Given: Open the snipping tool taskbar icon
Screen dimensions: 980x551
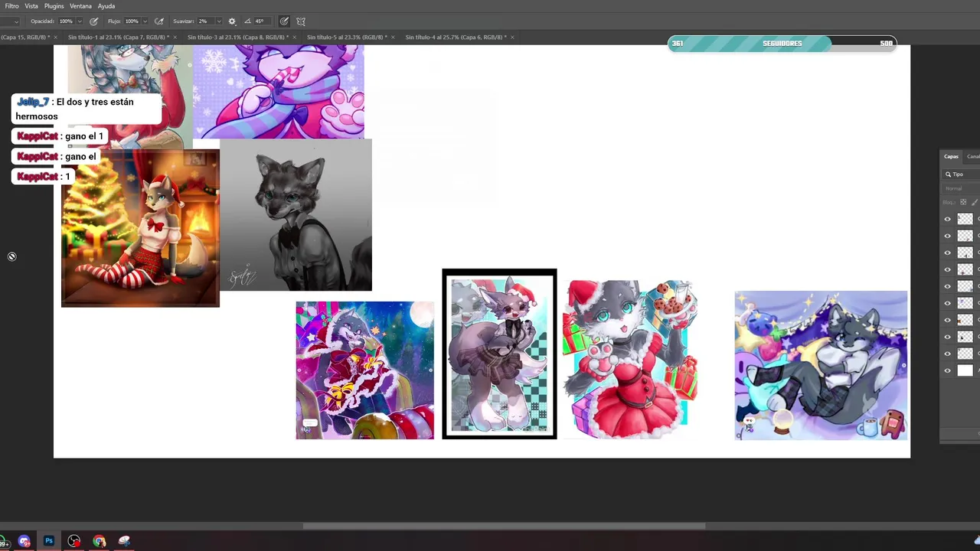Looking at the screenshot, I should (x=125, y=541).
